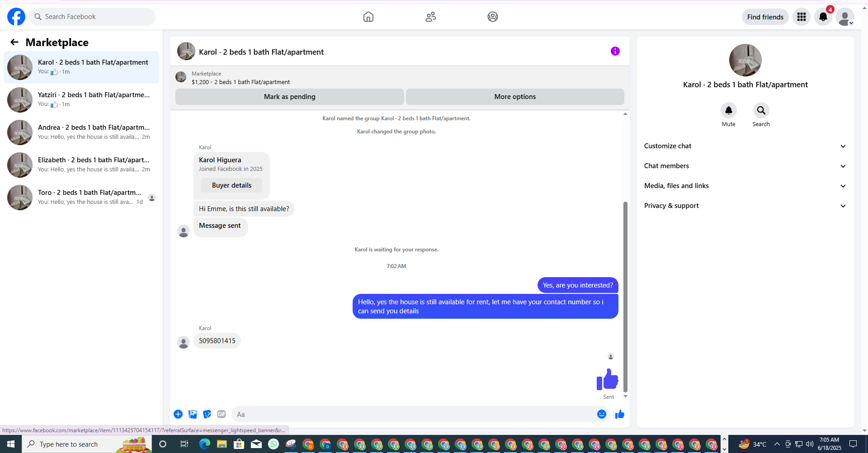Click Karol's avatar in the chat header
The width and height of the screenshot is (868, 453).
tap(186, 51)
